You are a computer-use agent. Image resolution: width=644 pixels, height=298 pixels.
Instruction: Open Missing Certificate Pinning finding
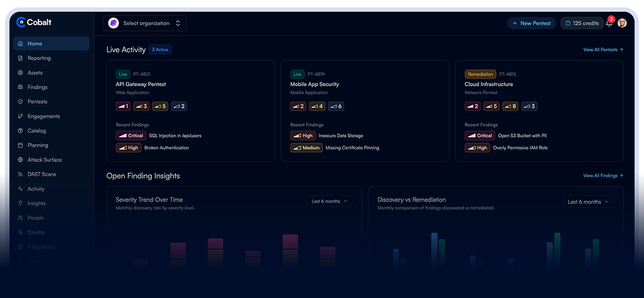click(x=352, y=148)
